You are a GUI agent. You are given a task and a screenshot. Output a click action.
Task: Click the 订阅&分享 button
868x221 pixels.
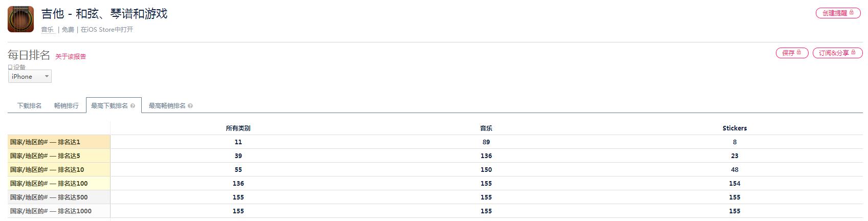pos(837,53)
